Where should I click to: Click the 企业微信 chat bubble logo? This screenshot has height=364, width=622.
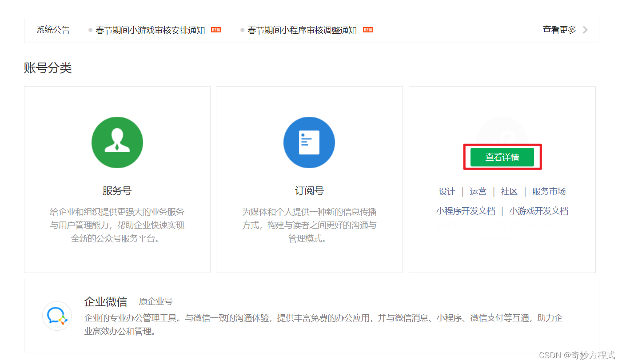coord(57,316)
